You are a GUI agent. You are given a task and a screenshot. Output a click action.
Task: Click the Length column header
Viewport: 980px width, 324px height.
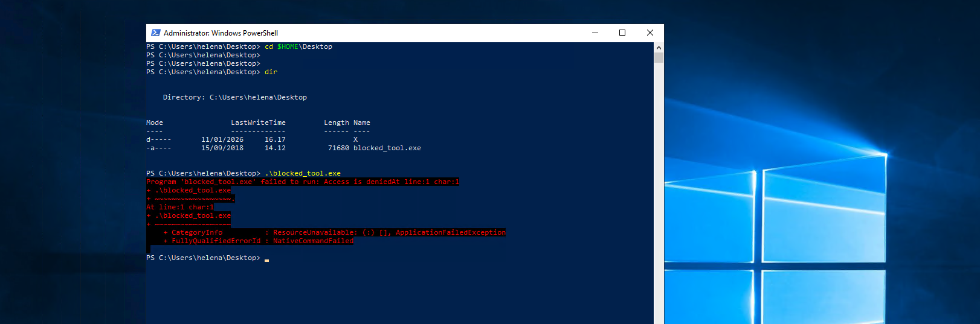click(x=337, y=122)
